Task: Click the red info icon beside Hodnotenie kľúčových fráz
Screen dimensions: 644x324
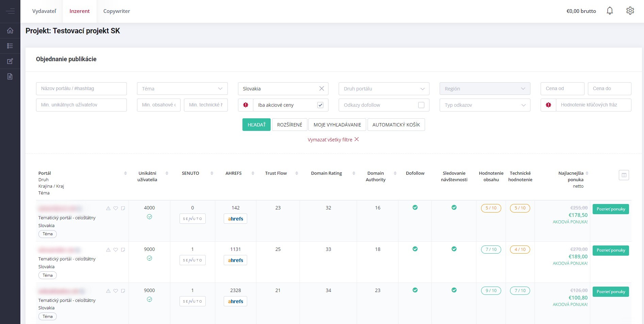Action: [548, 105]
